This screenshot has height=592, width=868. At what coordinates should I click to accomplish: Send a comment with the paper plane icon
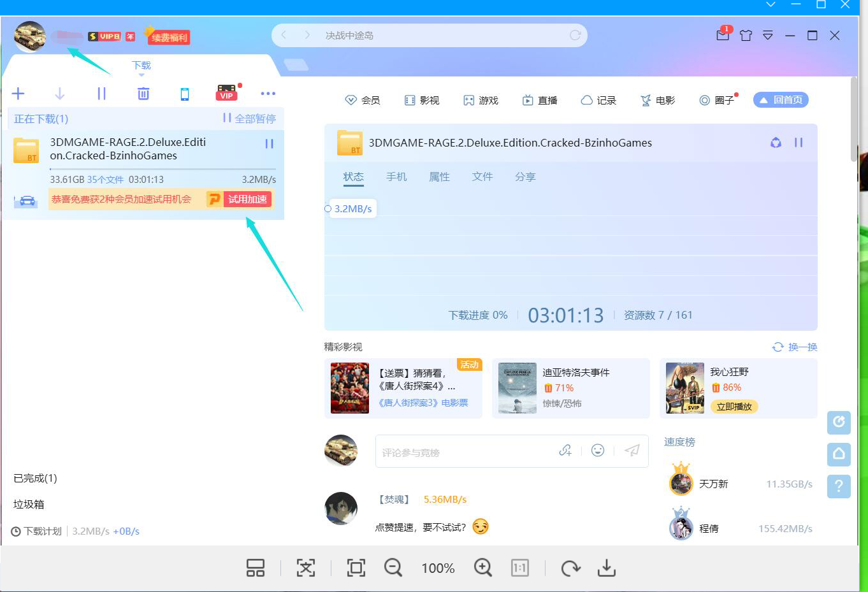(632, 451)
